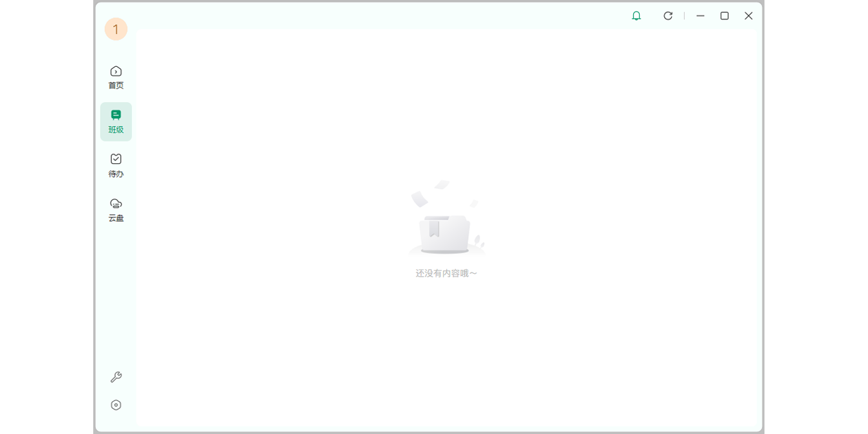Screen dimensions: 868x434
Task: Switch to the 待办 section
Action: pyautogui.click(x=115, y=165)
